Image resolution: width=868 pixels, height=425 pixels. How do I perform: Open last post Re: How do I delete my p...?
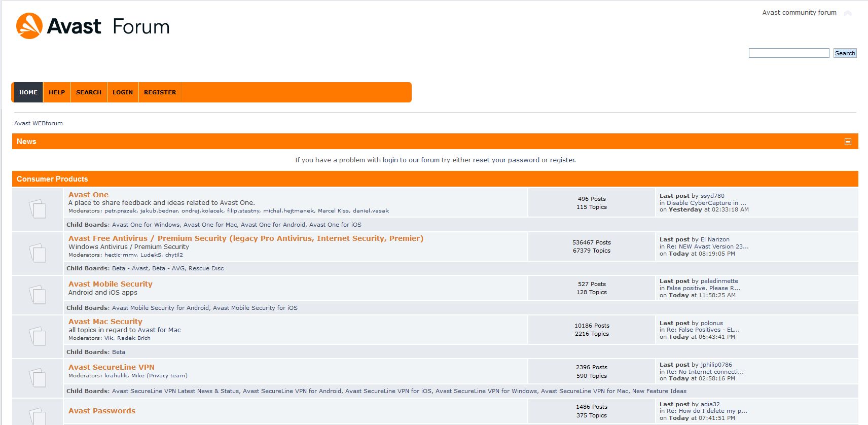coord(707,411)
